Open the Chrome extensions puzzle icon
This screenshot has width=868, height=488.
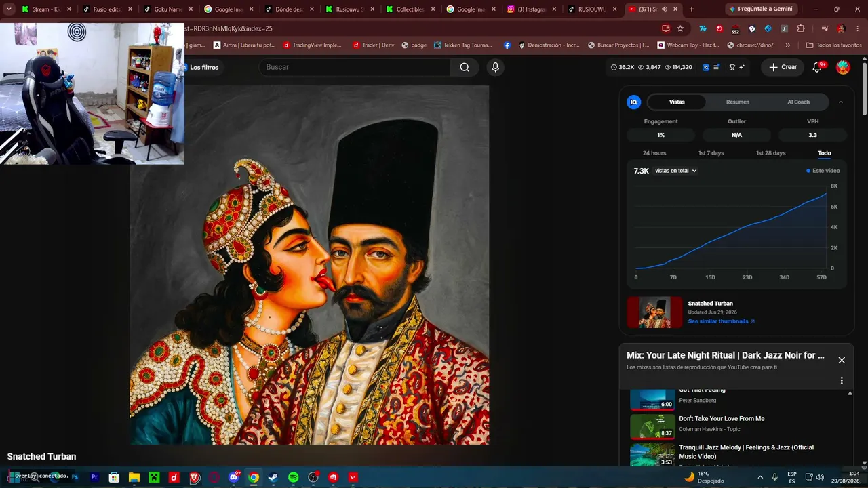click(x=801, y=28)
